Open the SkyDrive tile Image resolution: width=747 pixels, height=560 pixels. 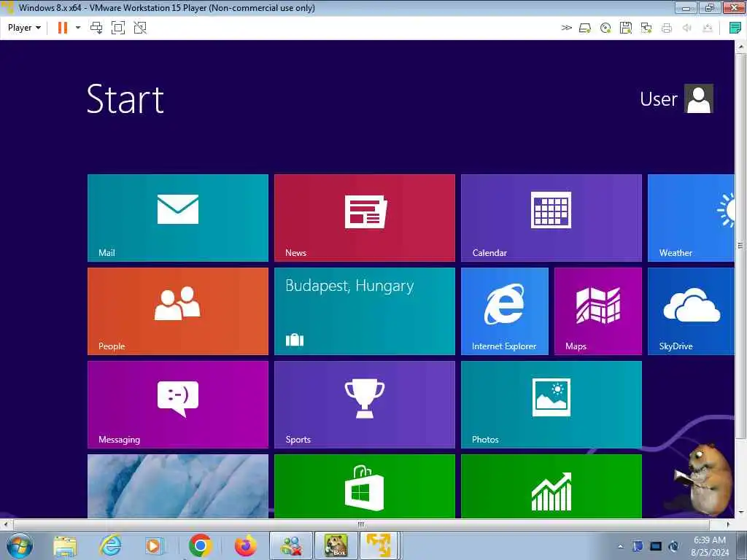[691, 311]
